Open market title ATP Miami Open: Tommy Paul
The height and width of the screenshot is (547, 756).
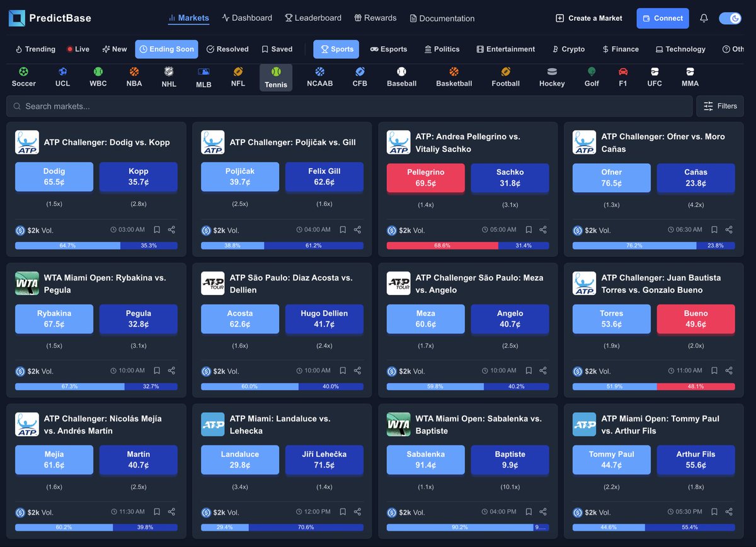660,425
